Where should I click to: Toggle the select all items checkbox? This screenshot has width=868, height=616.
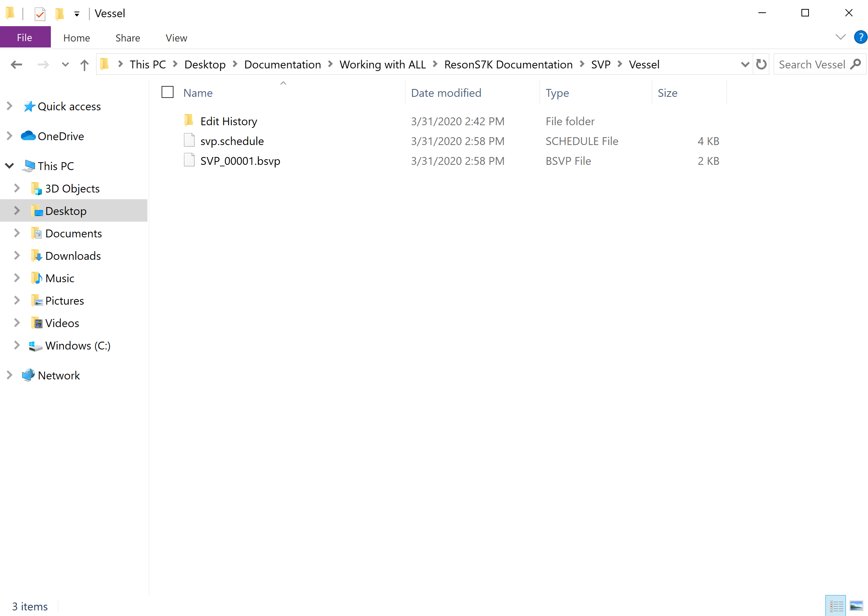tap(168, 93)
